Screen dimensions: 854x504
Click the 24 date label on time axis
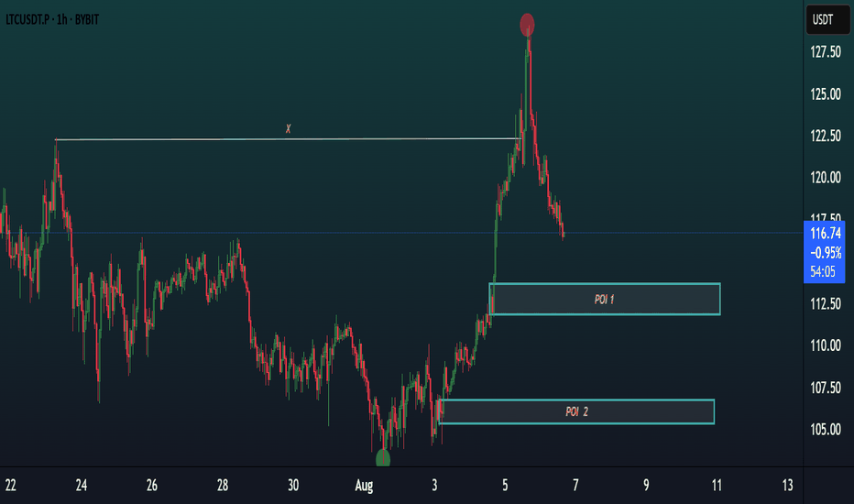(x=82, y=485)
